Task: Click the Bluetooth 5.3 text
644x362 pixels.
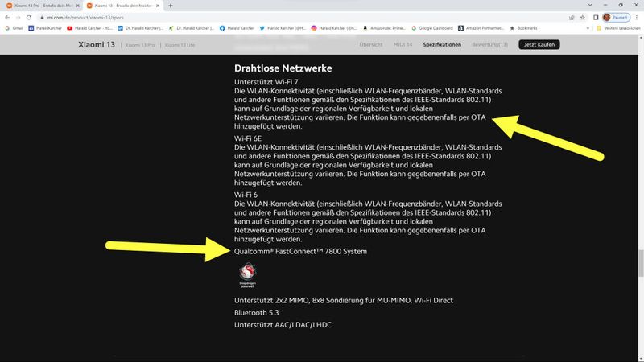Action: 256,312
